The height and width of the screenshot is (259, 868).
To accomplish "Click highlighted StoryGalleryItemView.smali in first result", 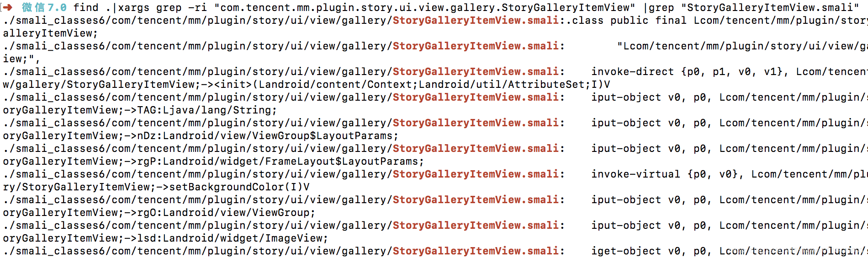I will pos(476,21).
